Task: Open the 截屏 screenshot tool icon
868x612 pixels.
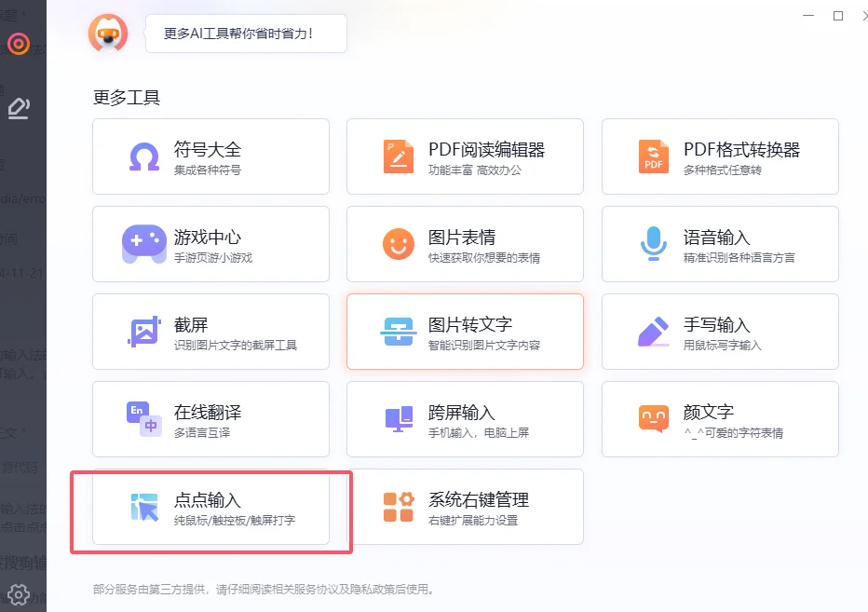Action: click(x=144, y=331)
